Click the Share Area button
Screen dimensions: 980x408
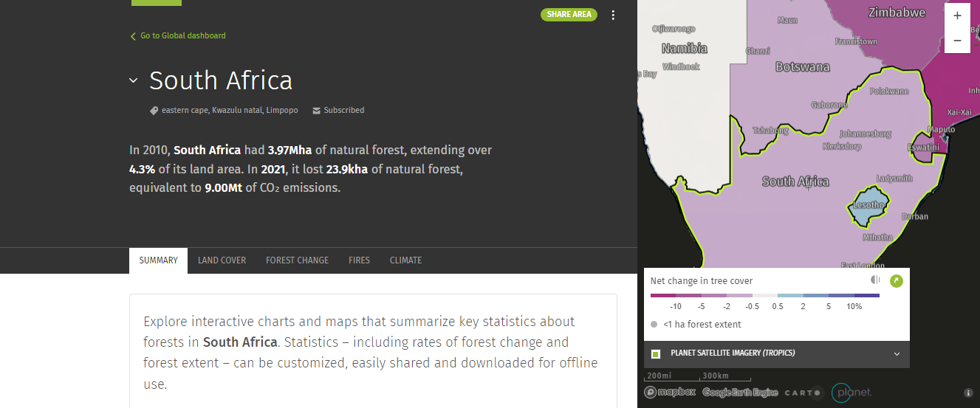click(x=569, y=14)
